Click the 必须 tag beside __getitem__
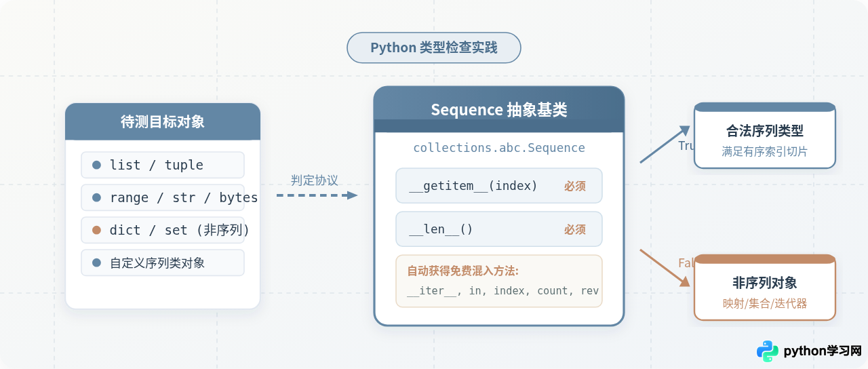The width and height of the screenshot is (868, 369). point(575,186)
